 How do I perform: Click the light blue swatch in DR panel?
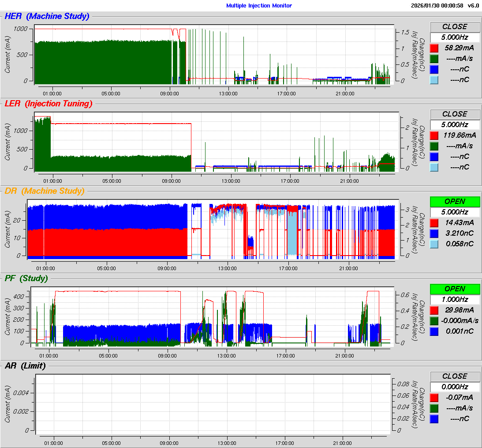434,244
